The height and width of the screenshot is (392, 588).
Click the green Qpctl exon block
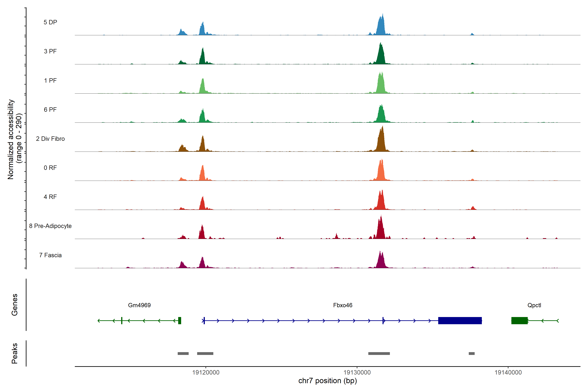point(519,320)
